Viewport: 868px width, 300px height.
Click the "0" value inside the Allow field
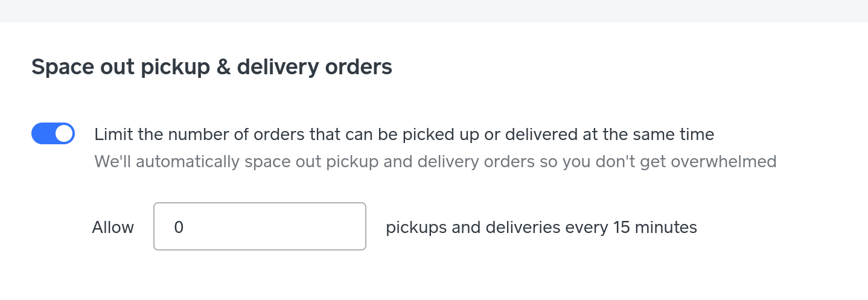tap(179, 228)
